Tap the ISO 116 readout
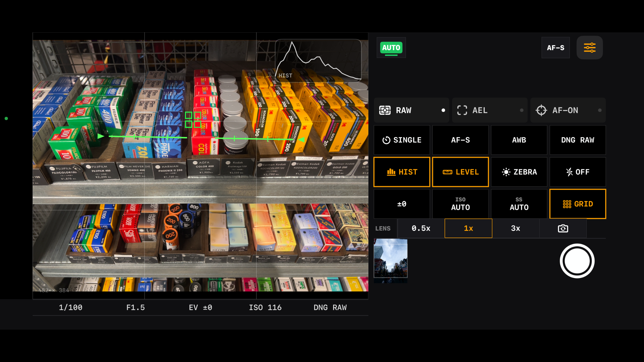644x362 pixels. (x=265, y=307)
